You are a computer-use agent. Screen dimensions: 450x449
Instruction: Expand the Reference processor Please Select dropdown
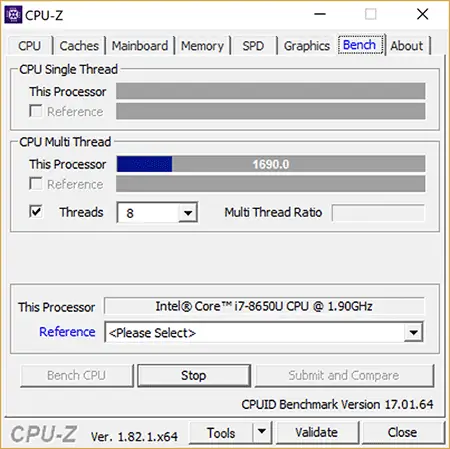tap(413, 332)
